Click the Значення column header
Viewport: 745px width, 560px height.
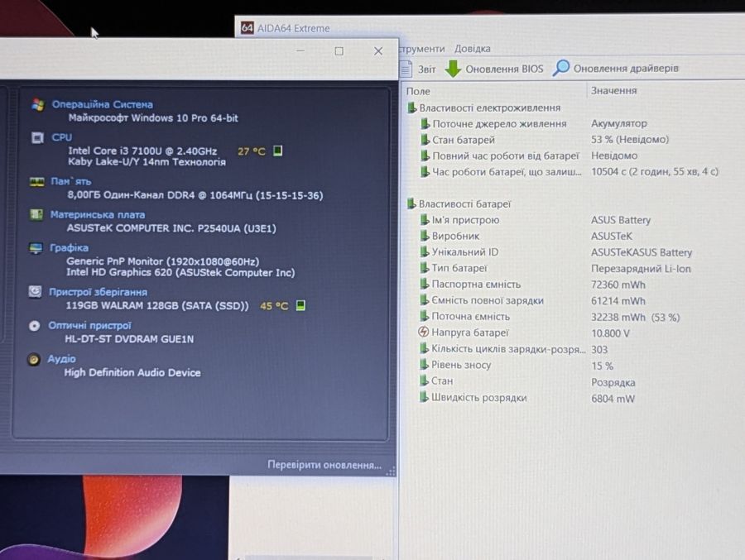(613, 90)
